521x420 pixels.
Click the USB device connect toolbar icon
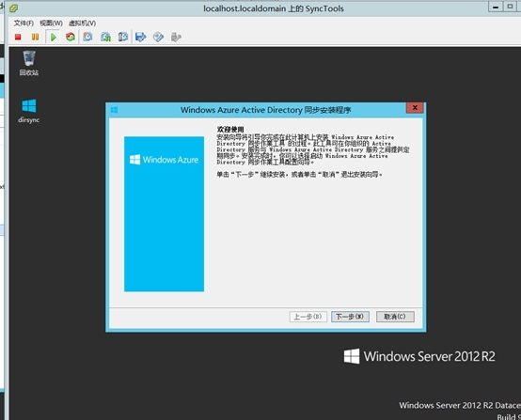tap(176, 37)
